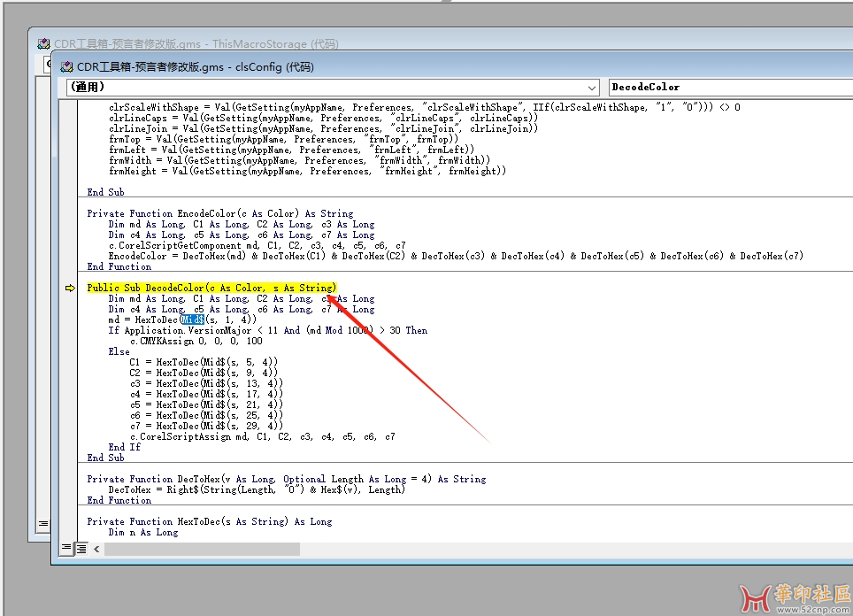This screenshot has width=853, height=616.
Task: Click 'Private Function DecToHex' declaration line
Action: pos(287,480)
